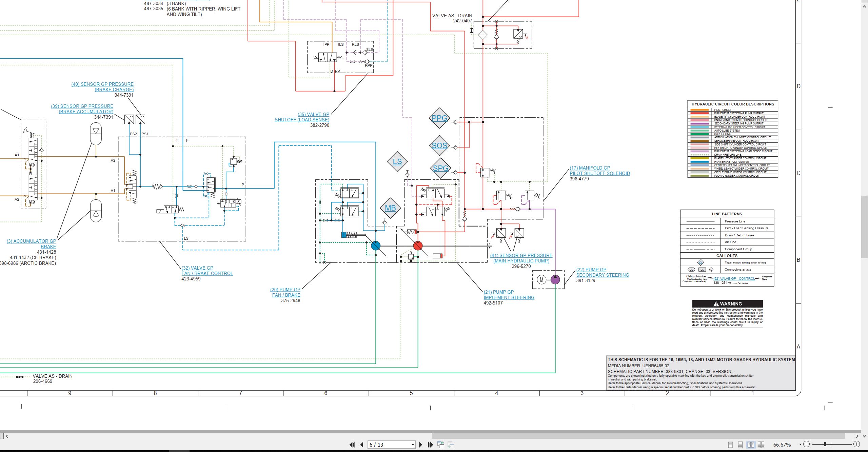The image size is (868, 452).
Task: Click the red implement steering pump symbol
Action: (418, 246)
